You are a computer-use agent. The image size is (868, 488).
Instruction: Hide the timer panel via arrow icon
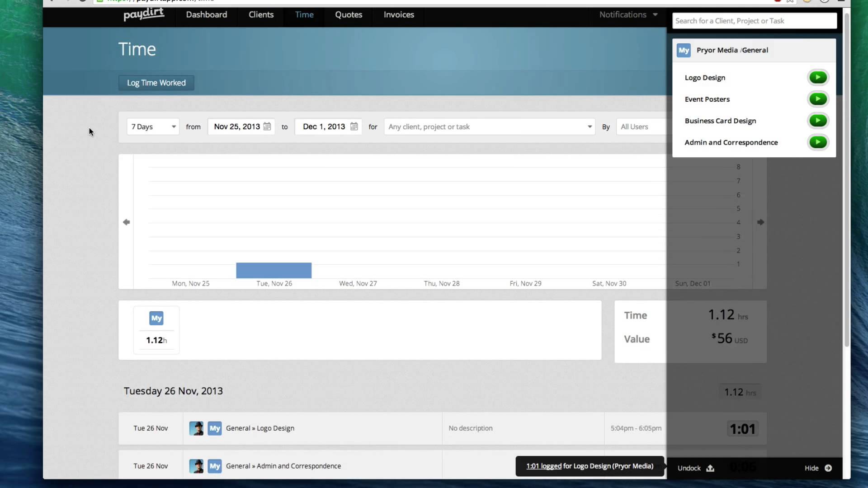coord(828,468)
